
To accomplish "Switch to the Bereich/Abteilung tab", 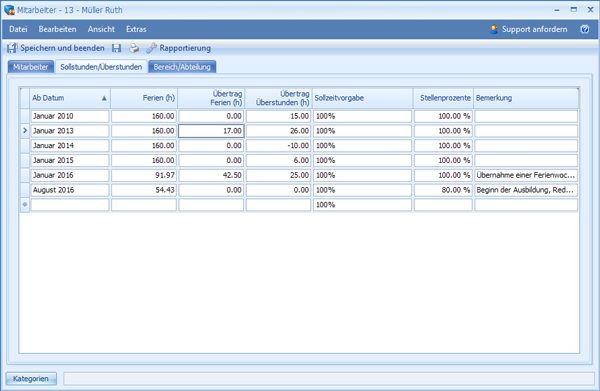I will pyautogui.click(x=182, y=67).
